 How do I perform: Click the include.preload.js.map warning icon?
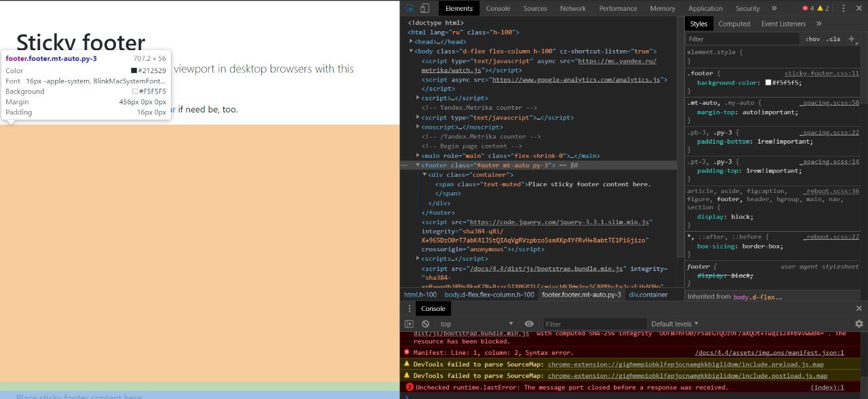point(407,364)
